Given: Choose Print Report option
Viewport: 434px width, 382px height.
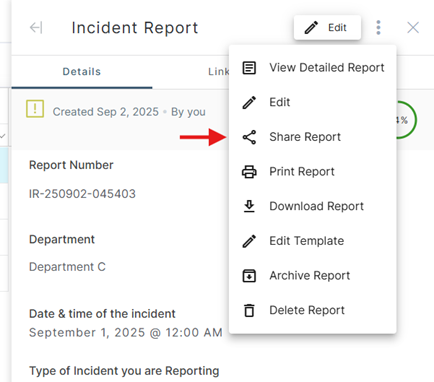Looking at the screenshot, I should pyautogui.click(x=313, y=172).
